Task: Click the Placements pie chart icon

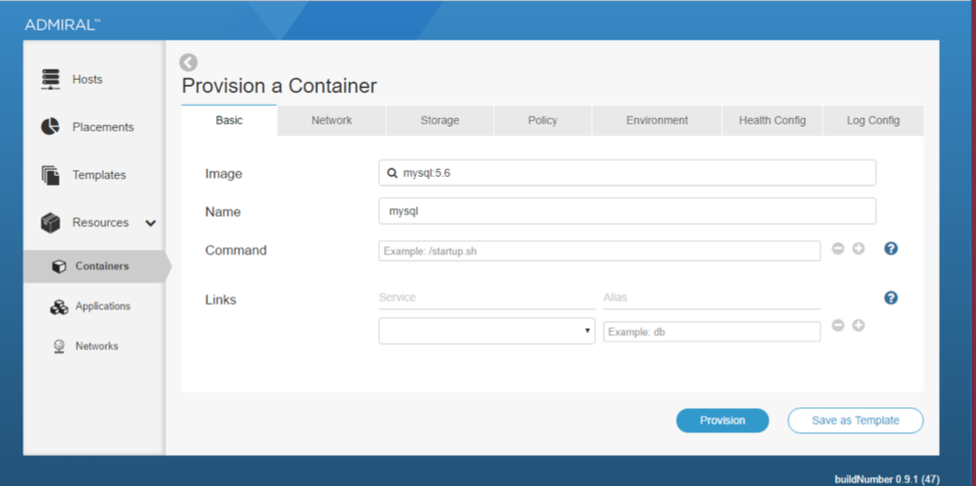Action: pyautogui.click(x=50, y=126)
